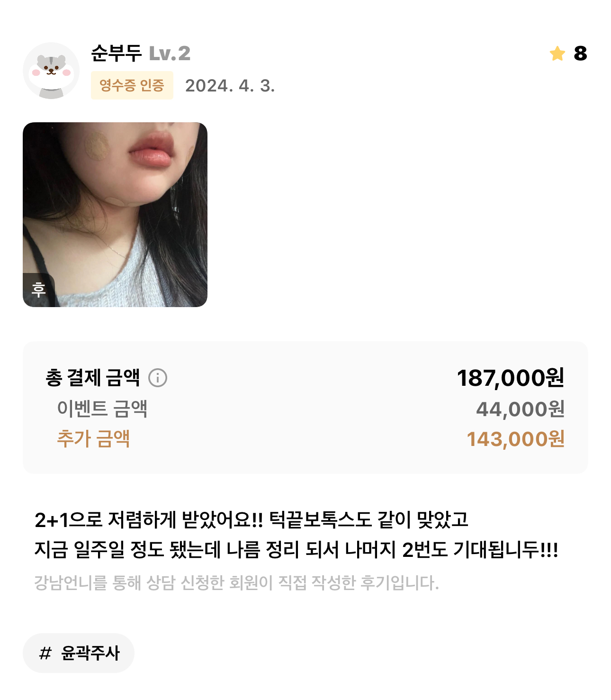Open the # 윤곽주사 hashtag tag
The width and height of the screenshot is (611, 700).
79,653
